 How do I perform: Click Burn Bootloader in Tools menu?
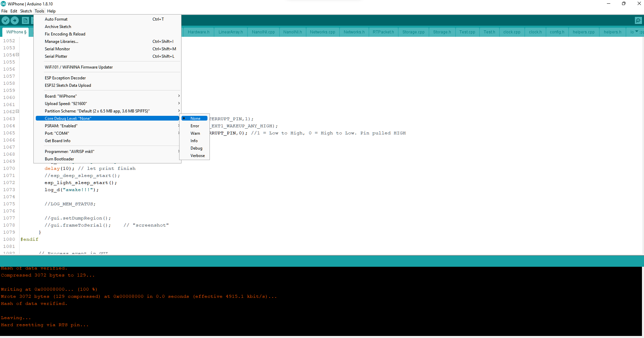pyautogui.click(x=59, y=159)
